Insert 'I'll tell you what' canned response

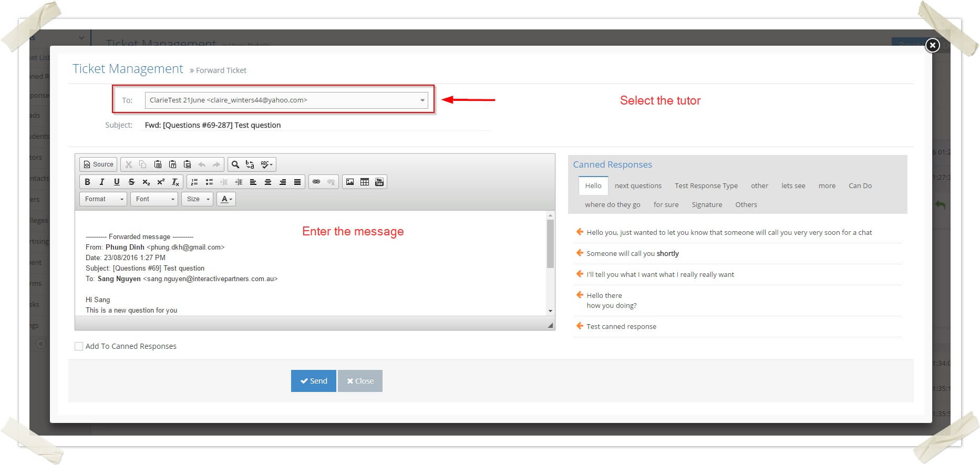tap(580, 274)
